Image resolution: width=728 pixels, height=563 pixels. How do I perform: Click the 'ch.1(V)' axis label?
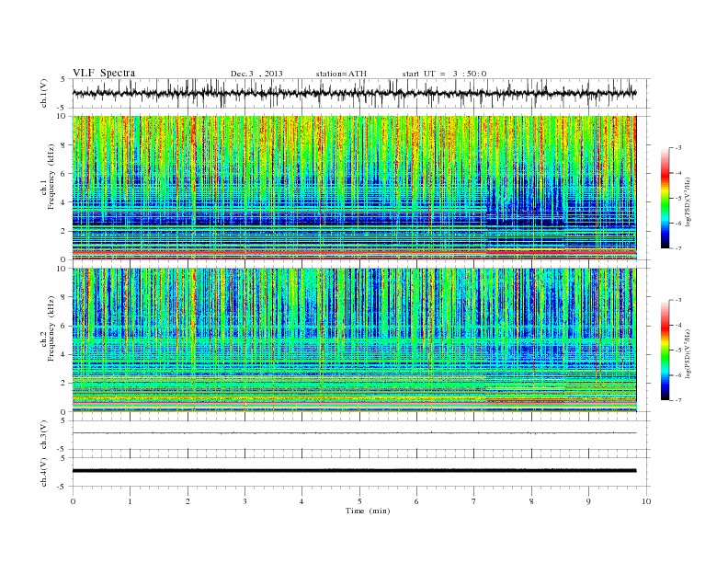pos(44,93)
